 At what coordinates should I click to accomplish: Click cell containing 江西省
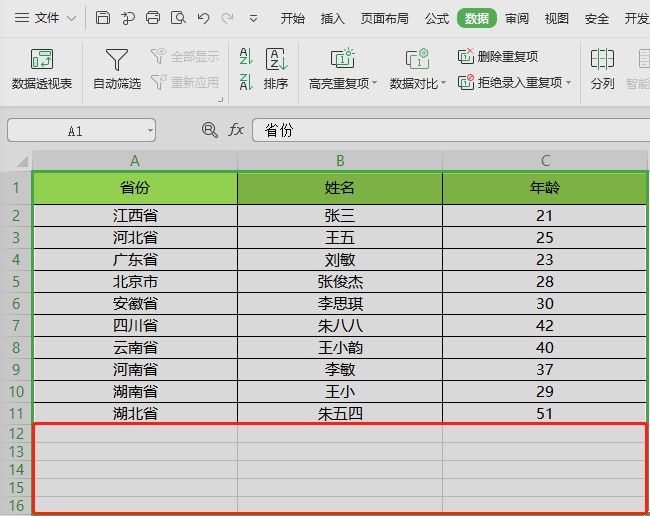click(135, 216)
